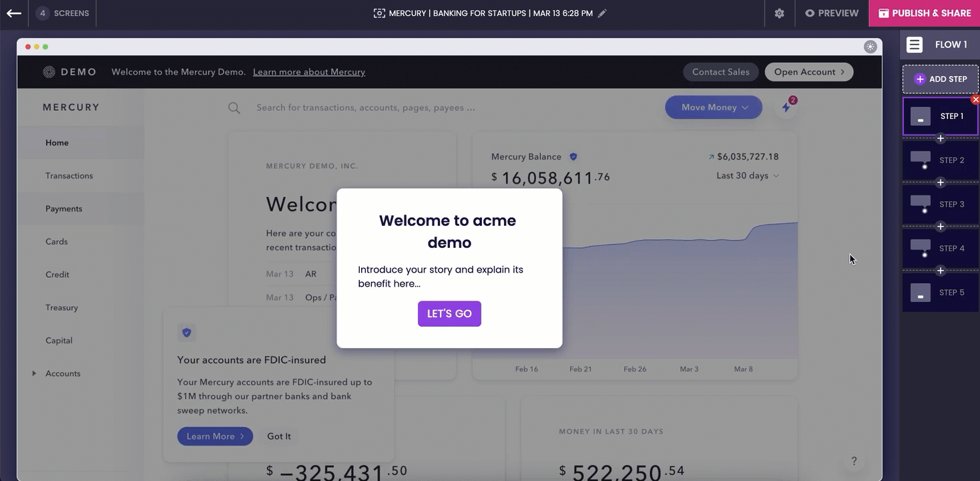The image size is (980, 481).
Task: Open settings via the gear icon
Action: click(x=779, y=13)
